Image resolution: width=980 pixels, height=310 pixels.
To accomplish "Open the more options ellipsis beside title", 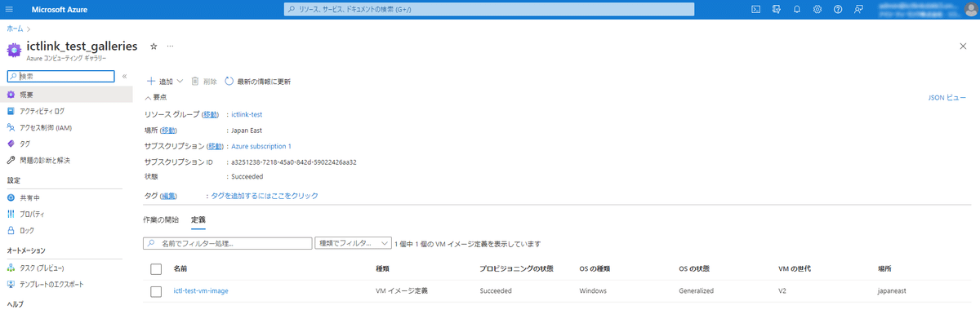I will [170, 46].
